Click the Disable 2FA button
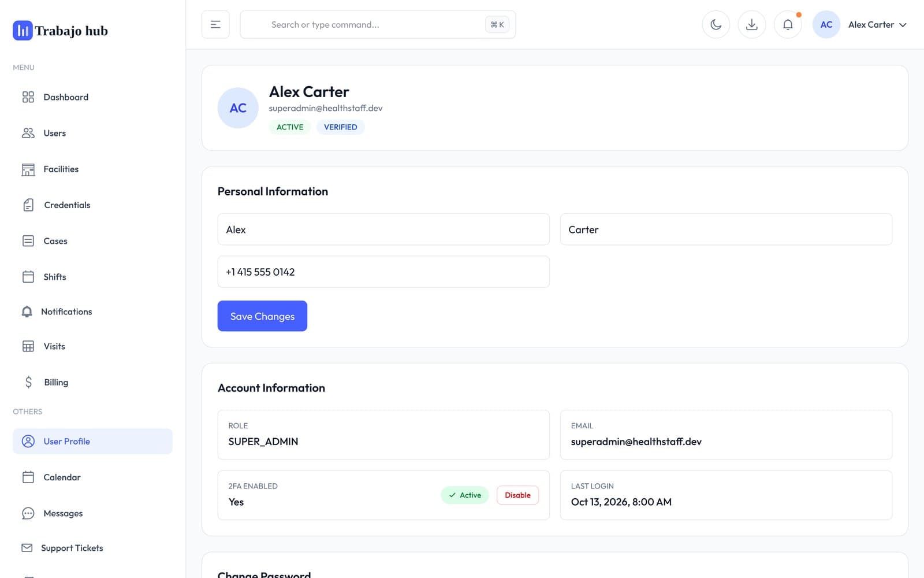Screen dimensions: 924x578 click(517, 495)
